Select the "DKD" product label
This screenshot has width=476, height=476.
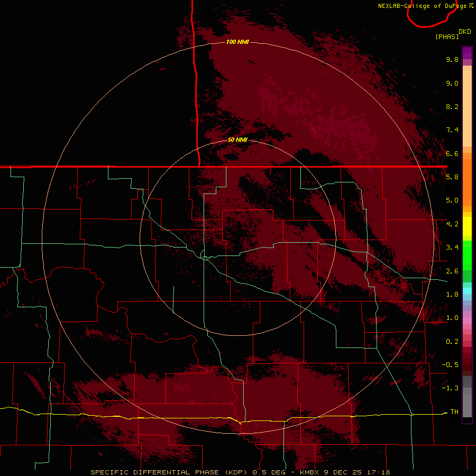coord(465,32)
